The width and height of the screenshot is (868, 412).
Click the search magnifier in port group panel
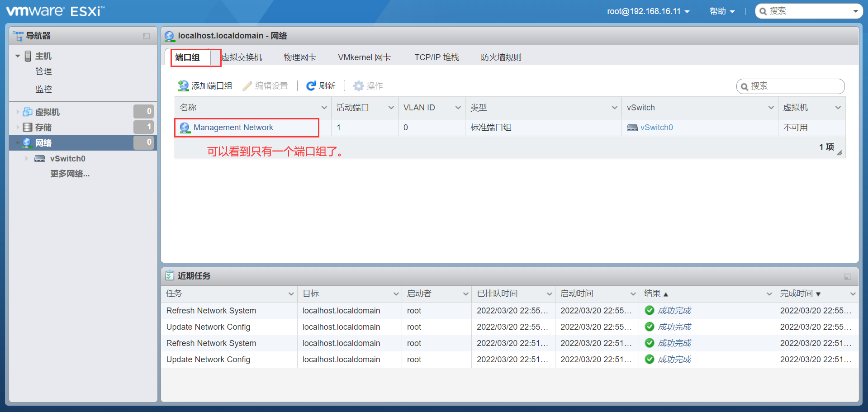pos(745,86)
